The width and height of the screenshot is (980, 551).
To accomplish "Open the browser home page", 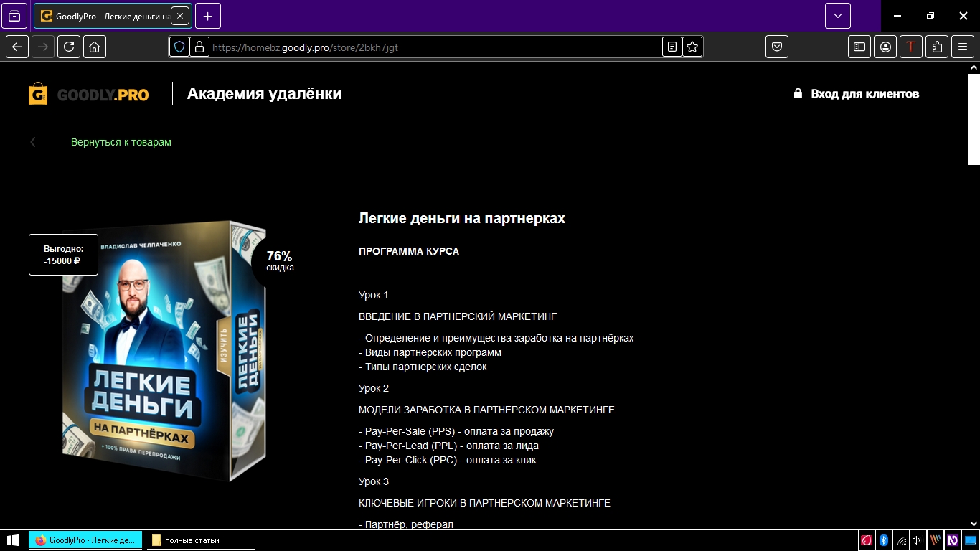I will tap(95, 47).
